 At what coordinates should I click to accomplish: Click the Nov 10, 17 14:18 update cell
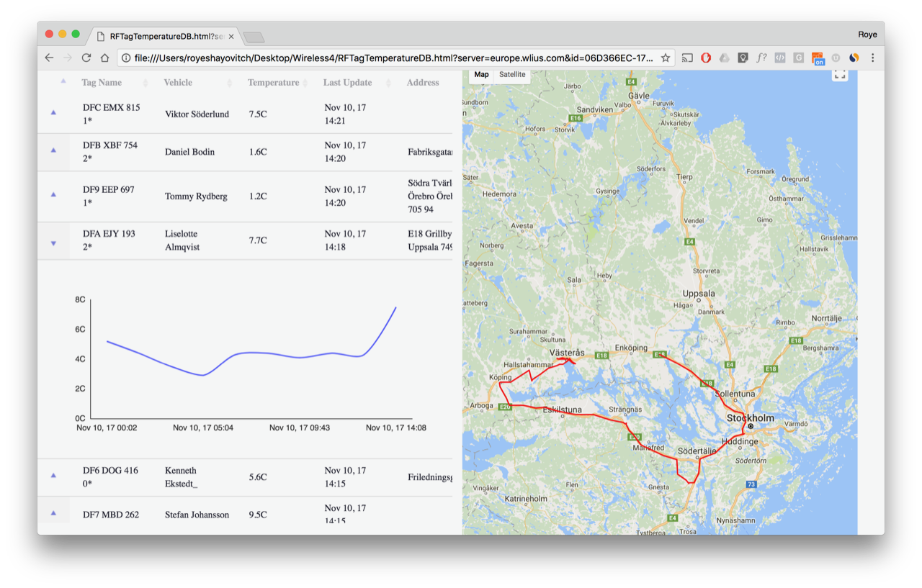pos(345,240)
